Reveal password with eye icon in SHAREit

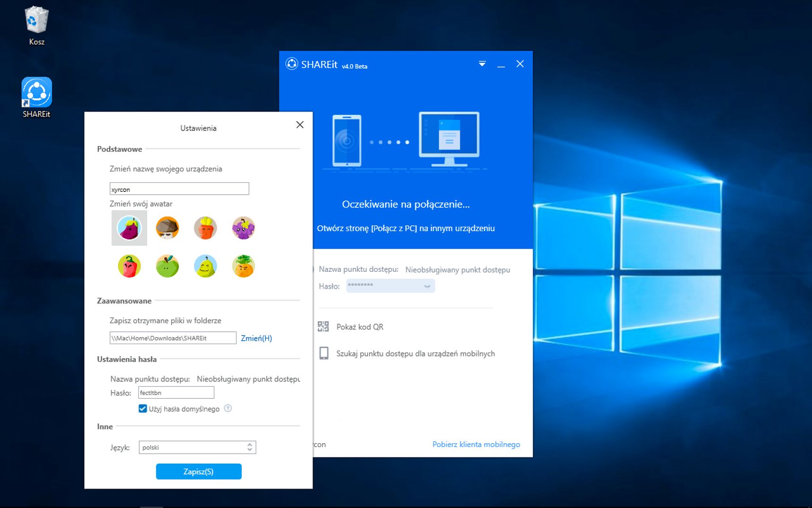pyautogui.click(x=427, y=286)
